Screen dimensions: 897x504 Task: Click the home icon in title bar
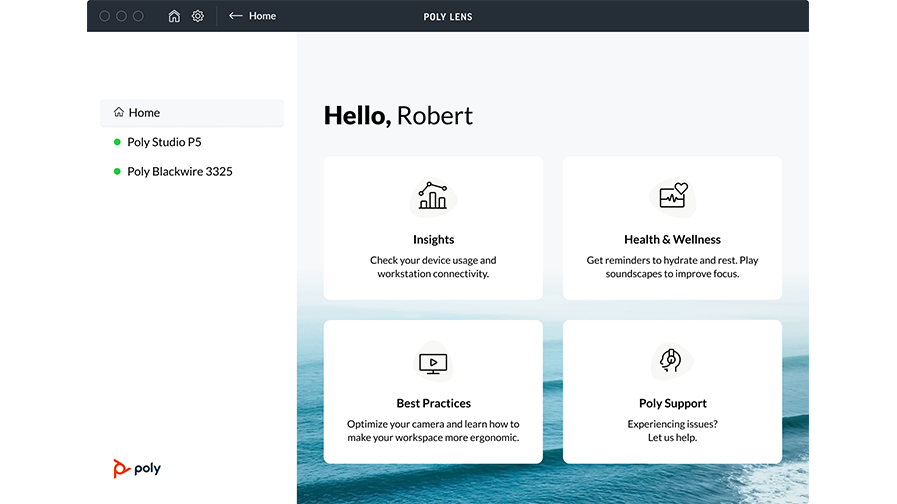point(174,16)
